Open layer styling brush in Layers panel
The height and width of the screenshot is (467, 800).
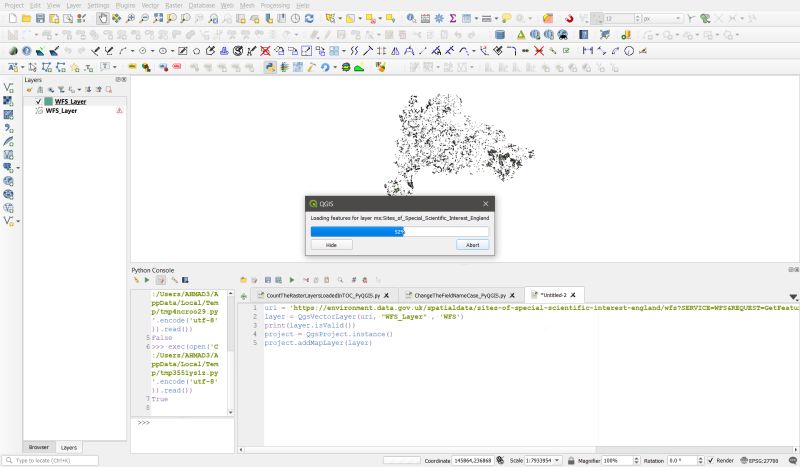tap(29, 90)
